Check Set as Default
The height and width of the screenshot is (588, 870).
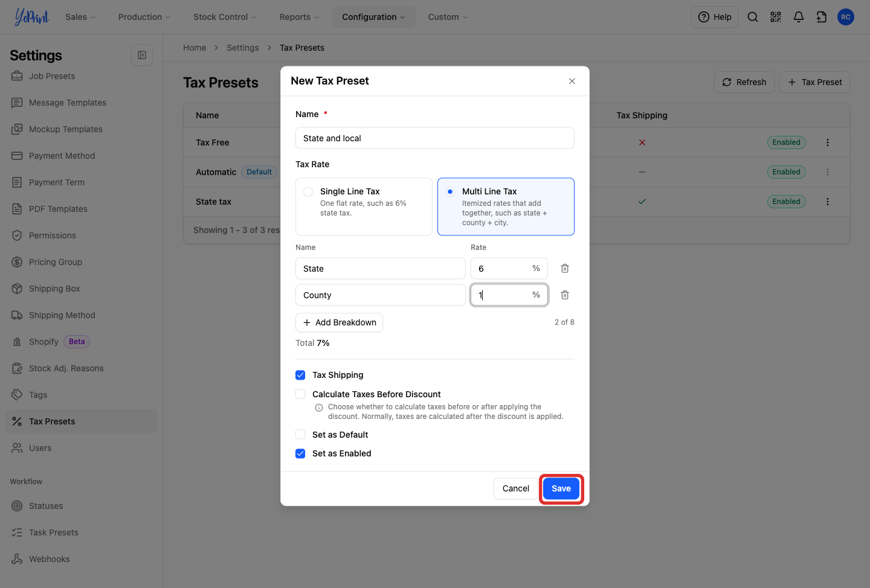point(300,435)
